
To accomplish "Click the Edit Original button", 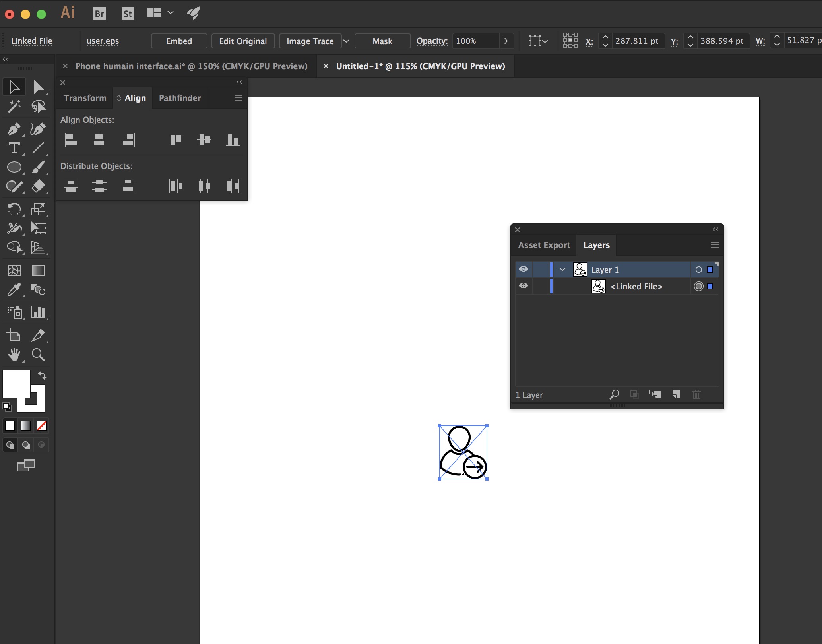I will (242, 41).
